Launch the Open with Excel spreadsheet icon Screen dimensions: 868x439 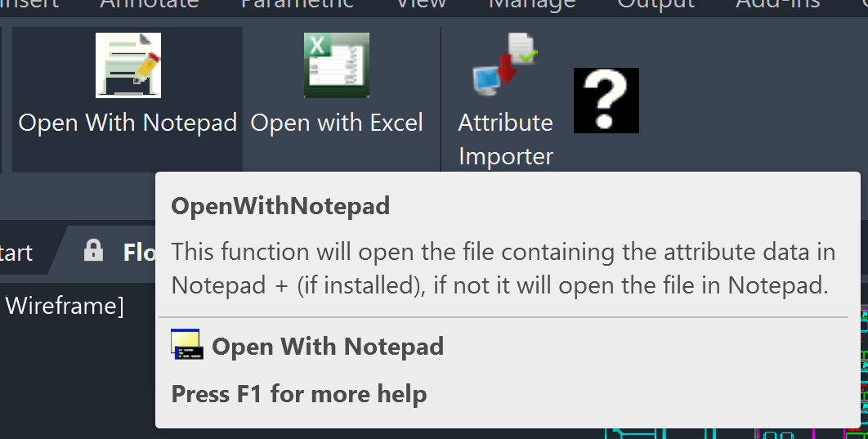pyautogui.click(x=336, y=65)
